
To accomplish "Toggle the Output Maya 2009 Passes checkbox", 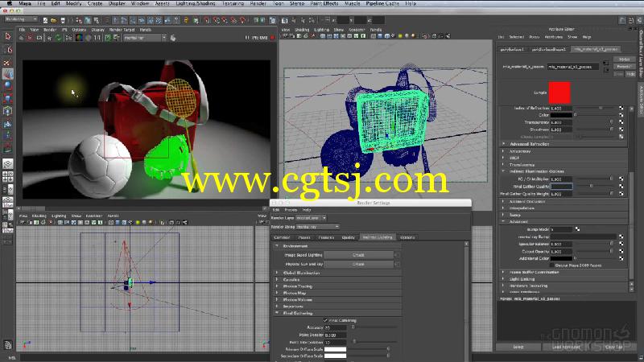I will 551,265.
